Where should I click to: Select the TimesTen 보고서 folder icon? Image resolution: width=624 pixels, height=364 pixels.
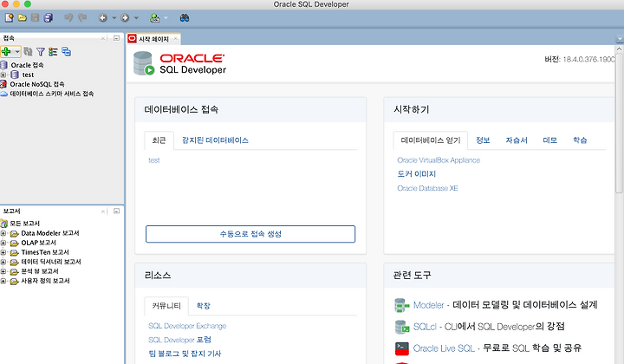click(x=15, y=252)
